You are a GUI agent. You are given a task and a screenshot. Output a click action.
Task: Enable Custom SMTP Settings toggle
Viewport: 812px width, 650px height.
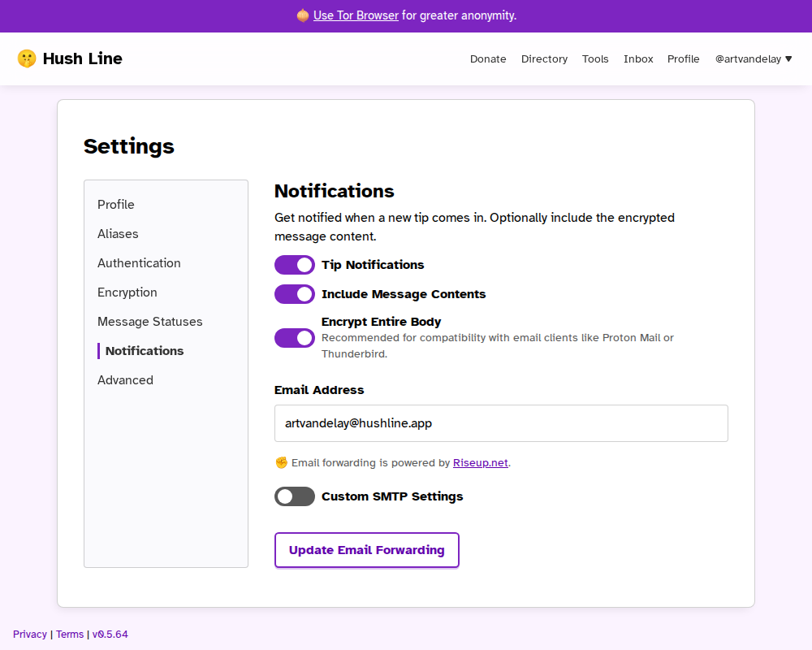pyautogui.click(x=294, y=496)
